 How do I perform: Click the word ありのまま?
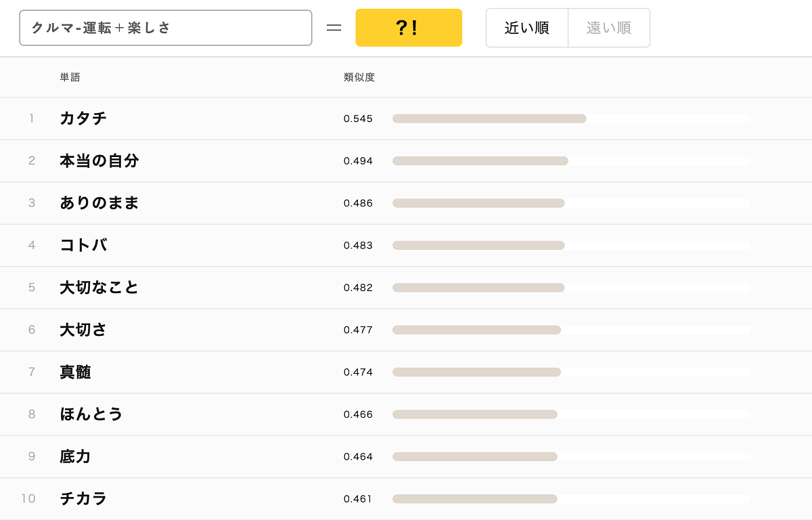(99, 203)
